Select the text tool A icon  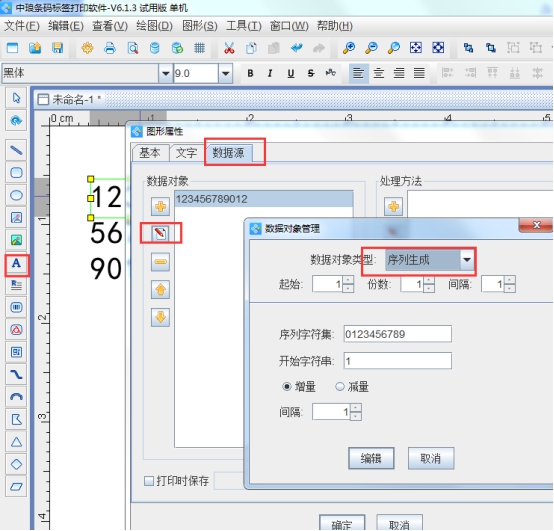[x=16, y=264]
